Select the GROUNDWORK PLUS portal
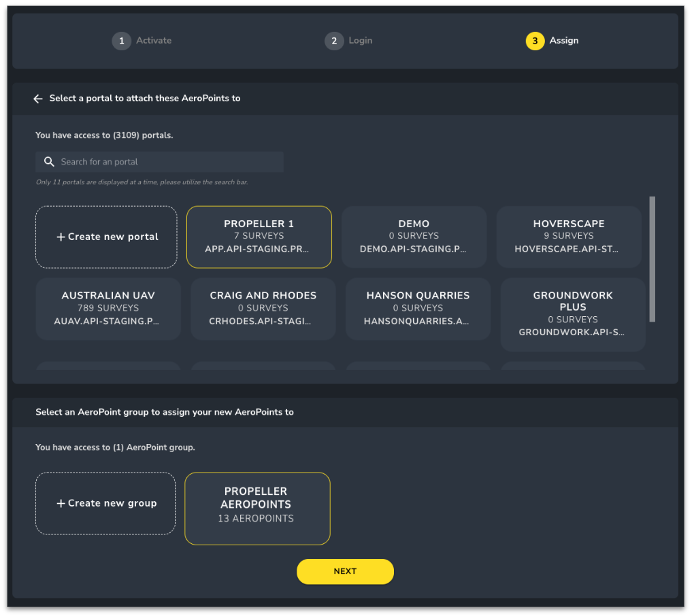This screenshot has width=694, height=616. click(572, 314)
